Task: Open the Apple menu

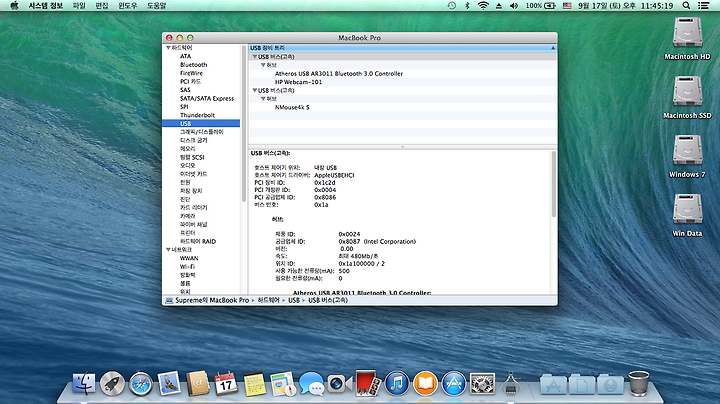Action: (x=14, y=6)
